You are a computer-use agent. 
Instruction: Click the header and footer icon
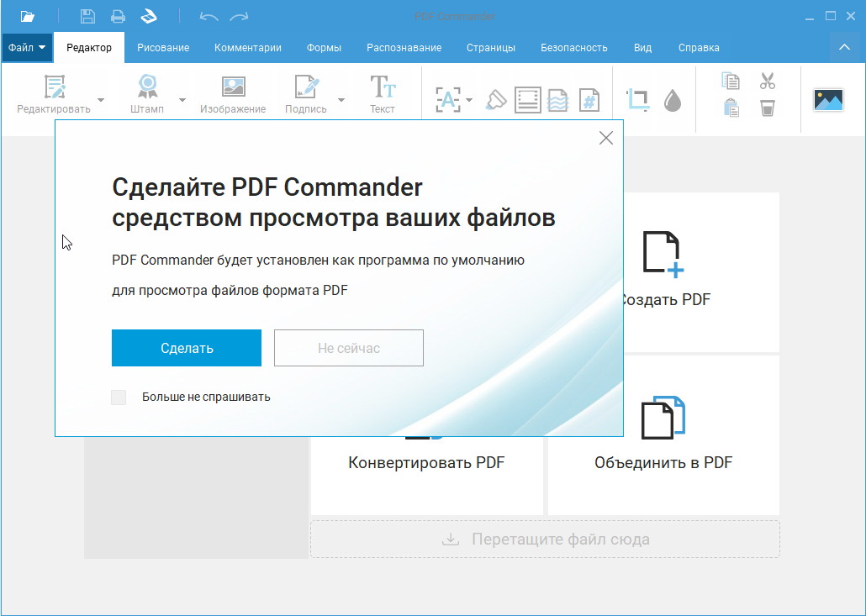[527, 100]
